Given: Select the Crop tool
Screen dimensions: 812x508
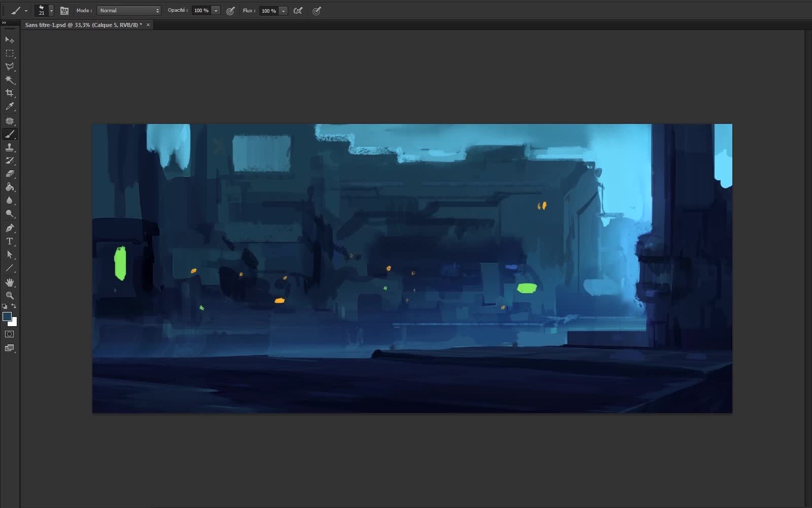Looking at the screenshot, I should tap(10, 92).
